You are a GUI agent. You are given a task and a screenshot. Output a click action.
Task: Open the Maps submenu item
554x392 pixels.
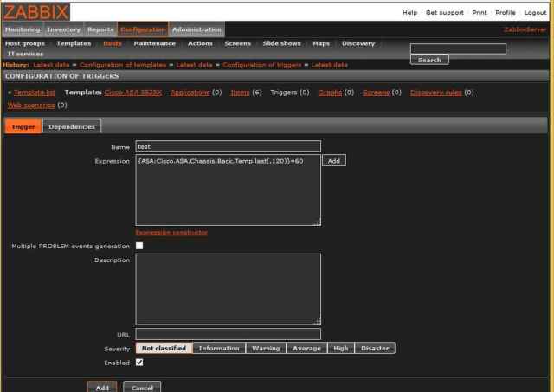point(321,43)
